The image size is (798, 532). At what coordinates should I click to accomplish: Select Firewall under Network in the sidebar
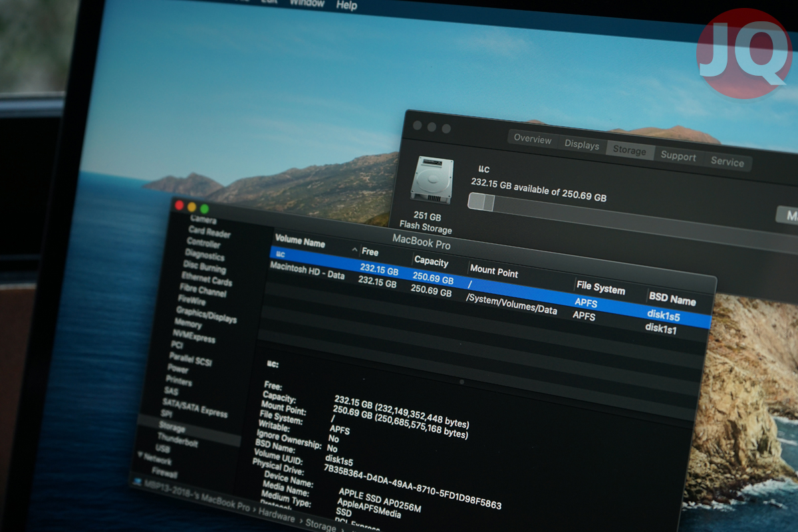(166, 473)
